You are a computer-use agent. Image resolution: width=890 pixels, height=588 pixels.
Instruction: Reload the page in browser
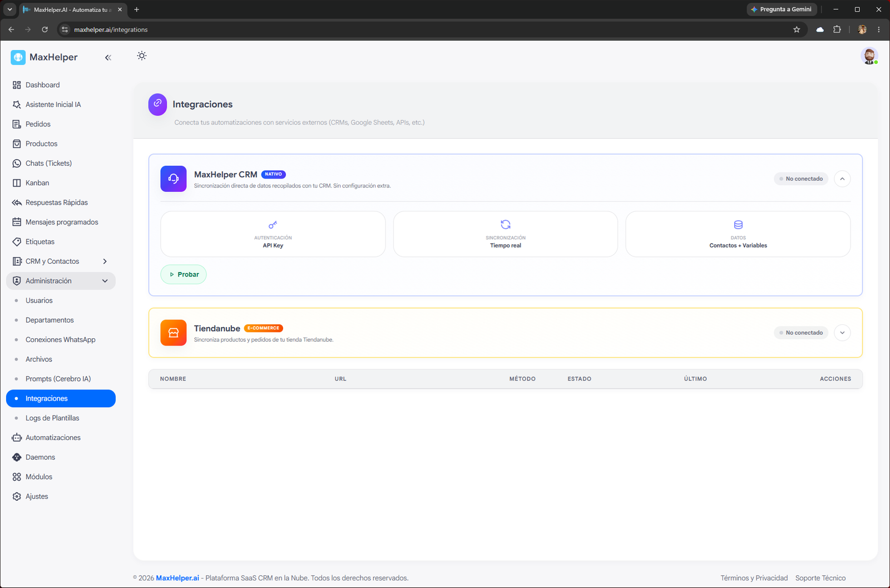click(44, 29)
